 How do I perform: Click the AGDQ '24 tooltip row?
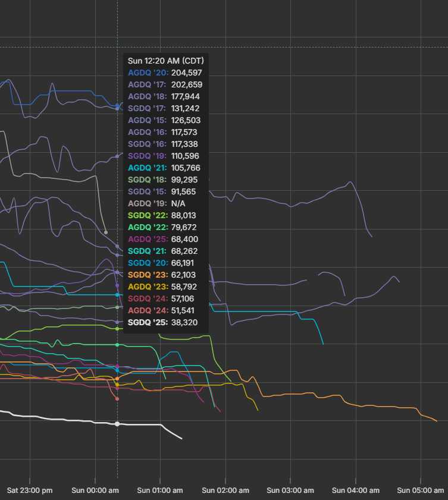pyautogui.click(x=161, y=310)
